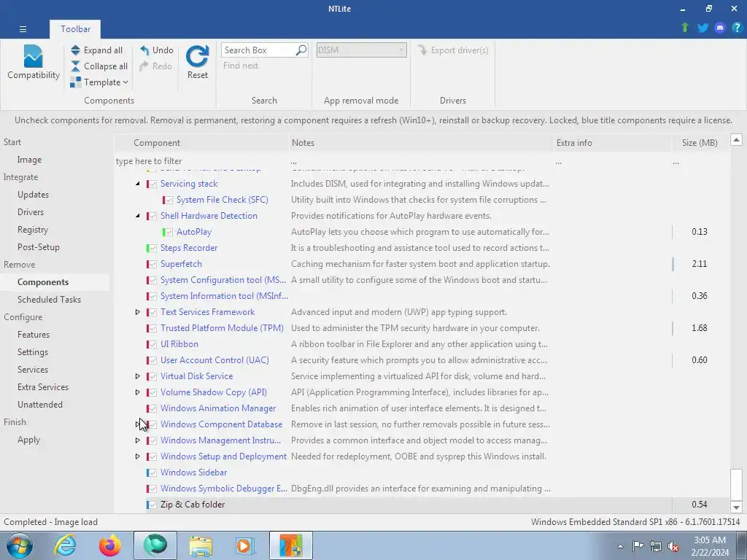Open the Services page

[x=32, y=370]
